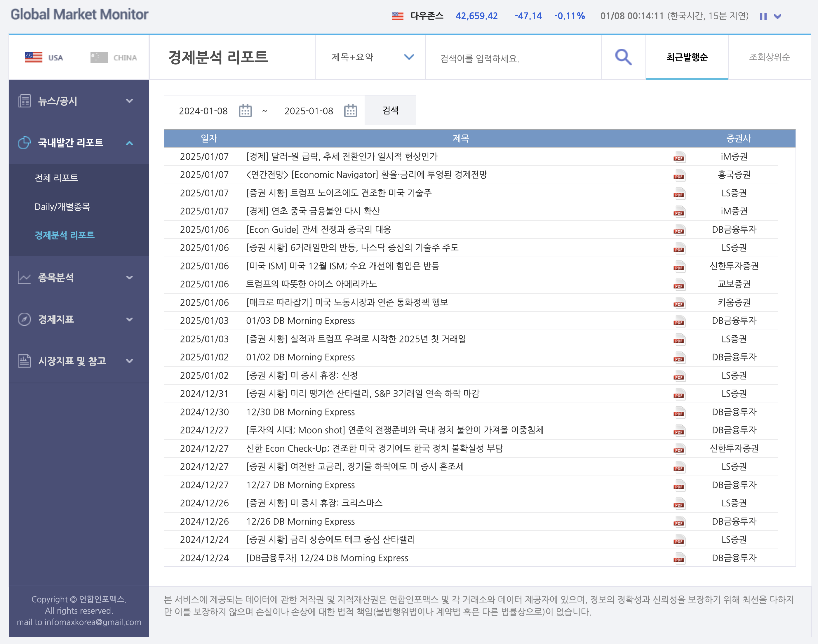818x644 pixels.
Task: Open the PDF for 12/30 DB Morning Express
Action: [679, 412]
